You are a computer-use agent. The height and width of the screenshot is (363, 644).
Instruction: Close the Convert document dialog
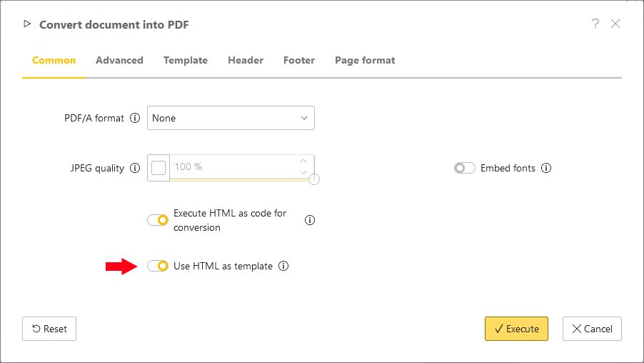click(x=615, y=24)
